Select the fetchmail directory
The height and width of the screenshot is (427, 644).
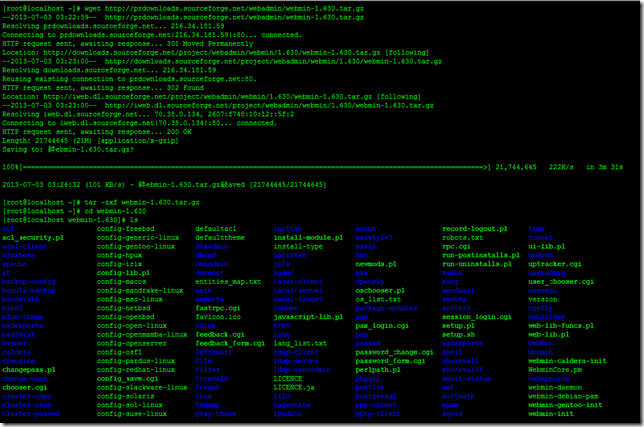click(214, 352)
